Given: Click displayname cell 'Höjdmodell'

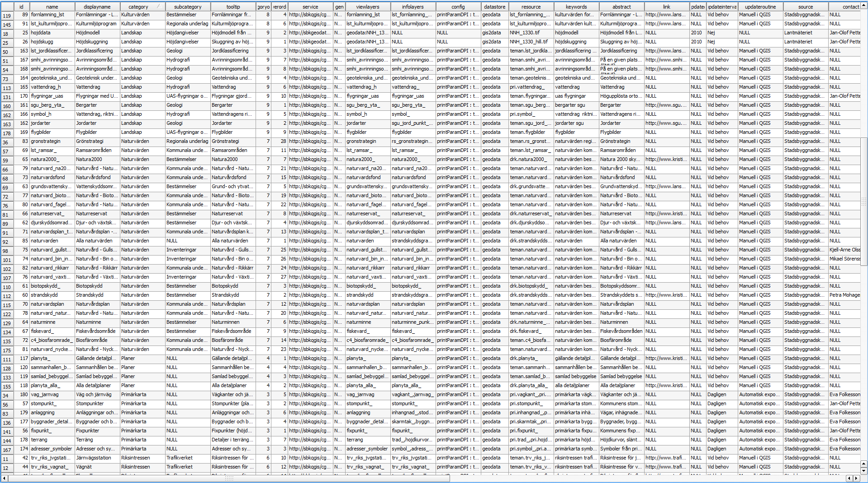Looking at the screenshot, I should tap(97, 33).
